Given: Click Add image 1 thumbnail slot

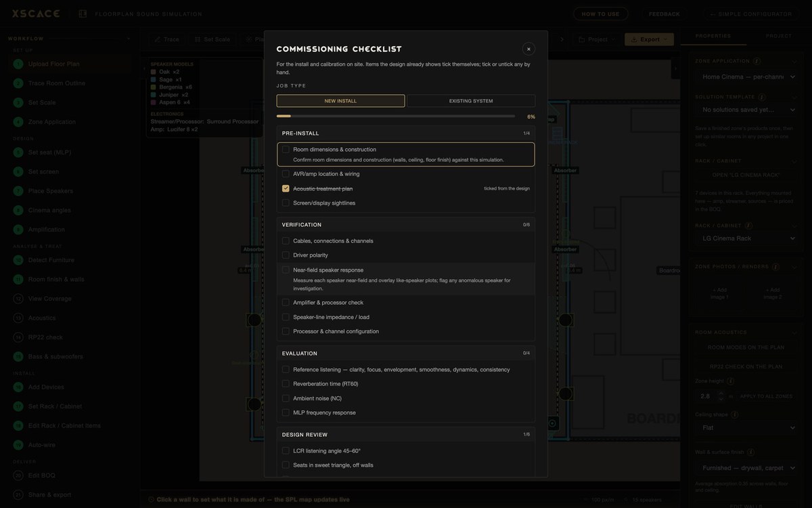Looking at the screenshot, I should click(x=719, y=293).
